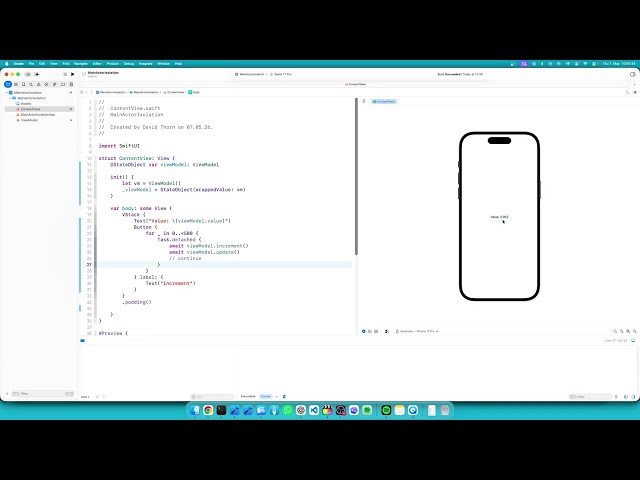Click the Selectable preview mode button
The width and height of the screenshot is (640, 480).
point(370,331)
